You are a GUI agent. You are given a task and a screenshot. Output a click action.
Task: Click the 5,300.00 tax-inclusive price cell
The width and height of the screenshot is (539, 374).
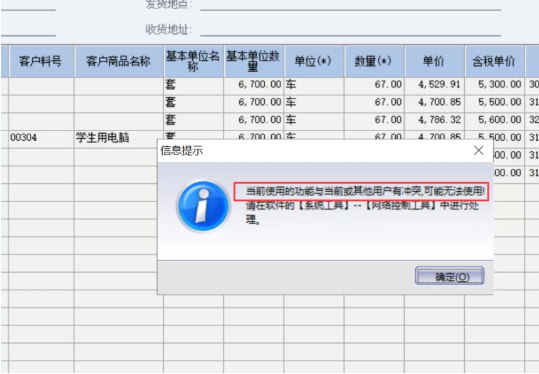click(x=495, y=85)
